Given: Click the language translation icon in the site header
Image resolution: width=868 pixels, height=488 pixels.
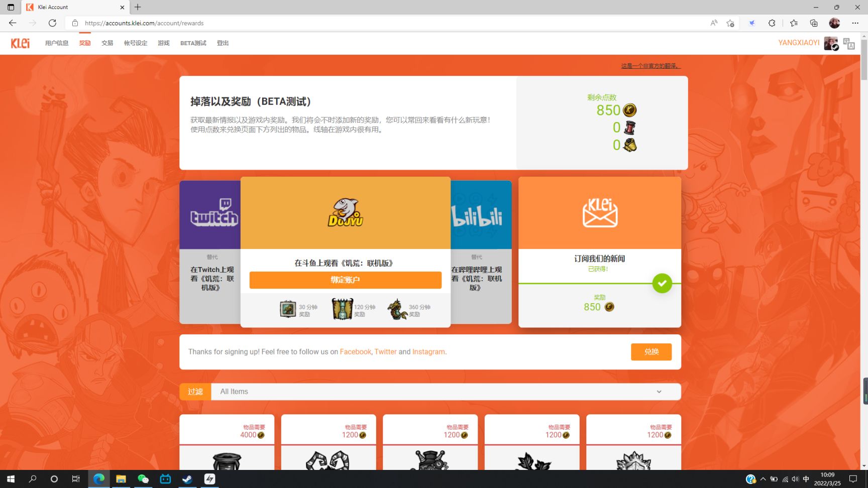Looking at the screenshot, I should click(849, 44).
